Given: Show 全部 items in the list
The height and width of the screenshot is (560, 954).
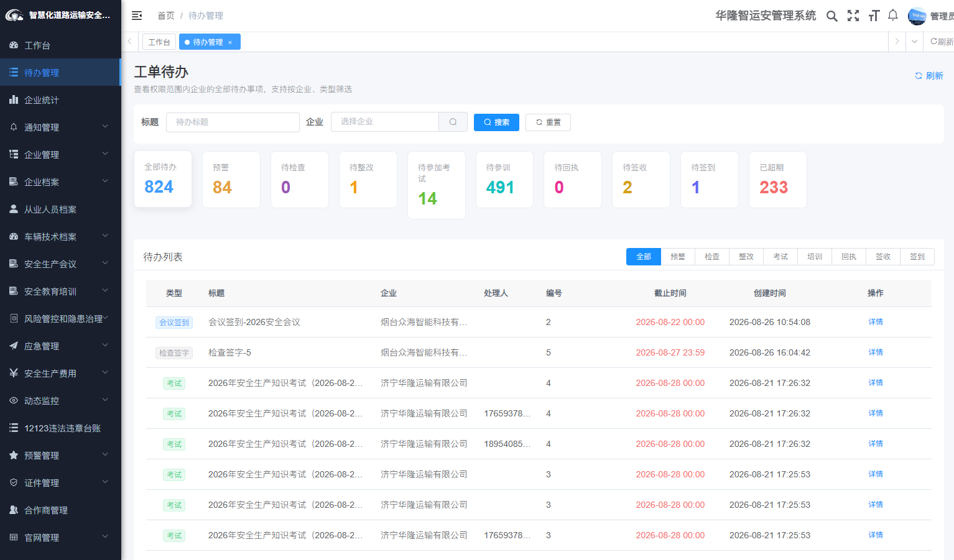Looking at the screenshot, I should pyautogui.click(x=644, y=257).
